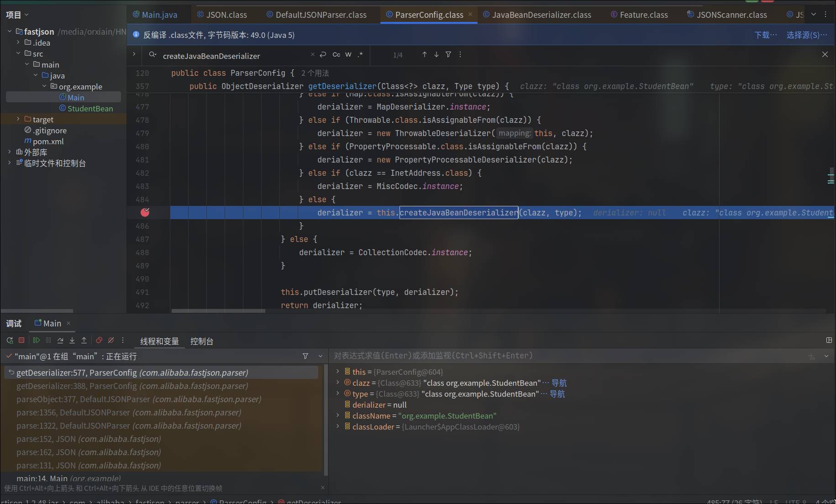Click 导航 link next to clazz variable
The height and width of the screenshot is (504, 836).
559,383
